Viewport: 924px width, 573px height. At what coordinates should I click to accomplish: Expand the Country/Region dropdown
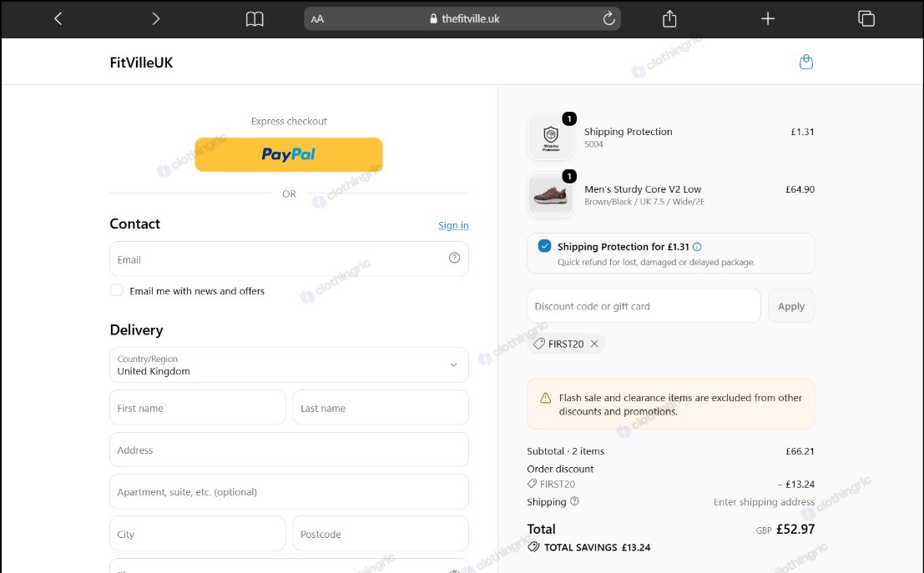pyautogui.click(x=289, y=365)
